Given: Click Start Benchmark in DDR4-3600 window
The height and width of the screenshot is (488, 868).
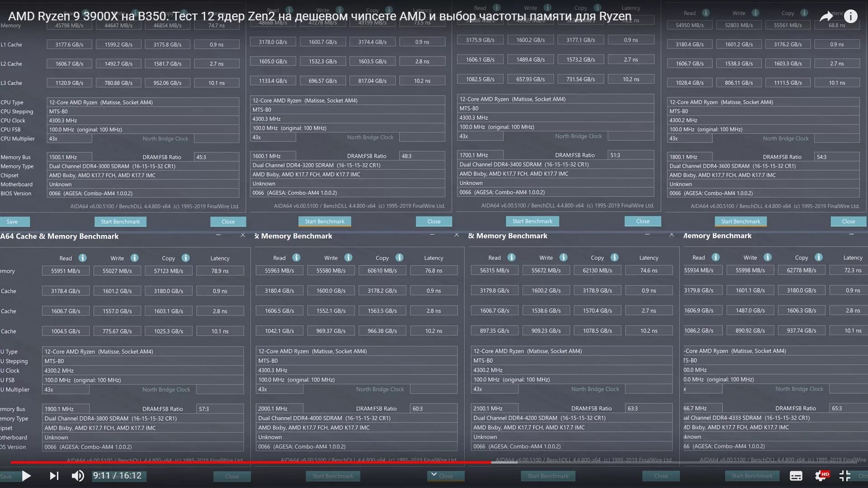Looking at the screenshot, I should [741, 221].
